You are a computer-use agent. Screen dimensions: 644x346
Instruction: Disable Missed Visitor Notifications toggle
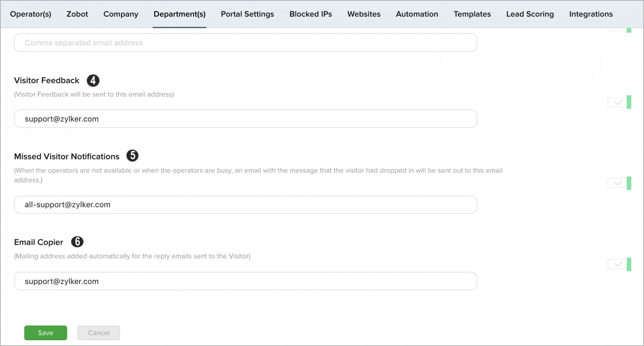click(x=619, y=183)
